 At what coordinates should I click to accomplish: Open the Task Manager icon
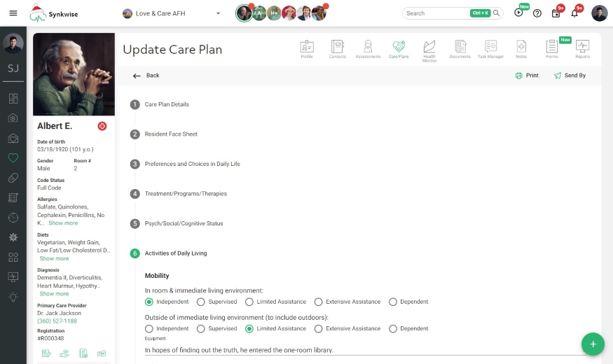(x=490, y=49)
